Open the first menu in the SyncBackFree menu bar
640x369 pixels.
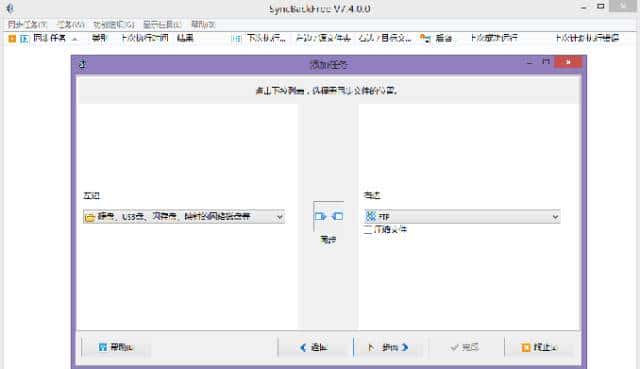tap(27, 24)
